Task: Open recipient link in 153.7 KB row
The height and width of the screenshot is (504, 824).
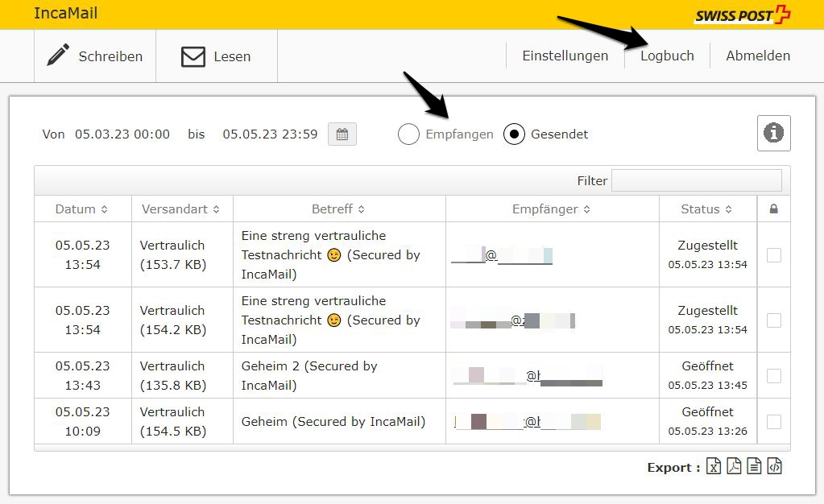Action: tap(501, 255)
